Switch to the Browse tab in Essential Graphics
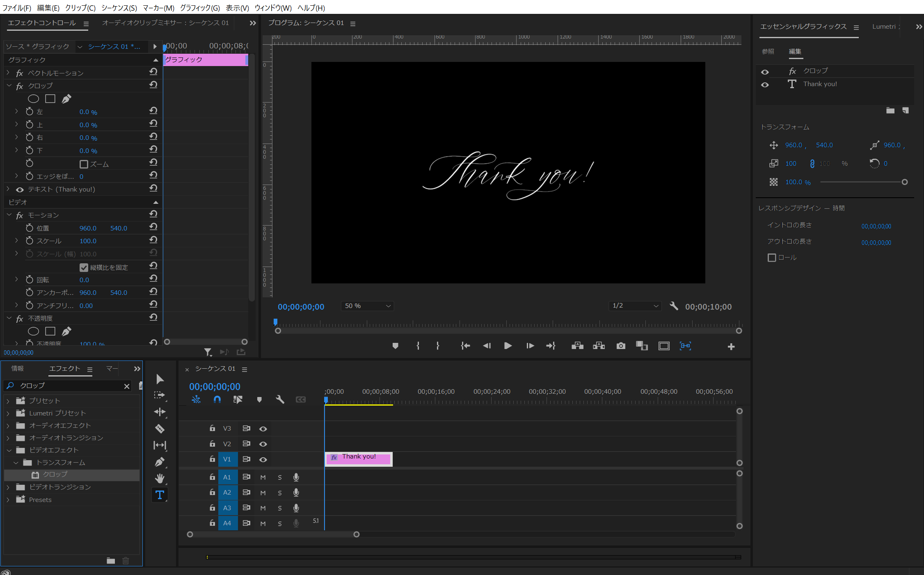This screenshot has height=575, width=924. coord(768,51)
